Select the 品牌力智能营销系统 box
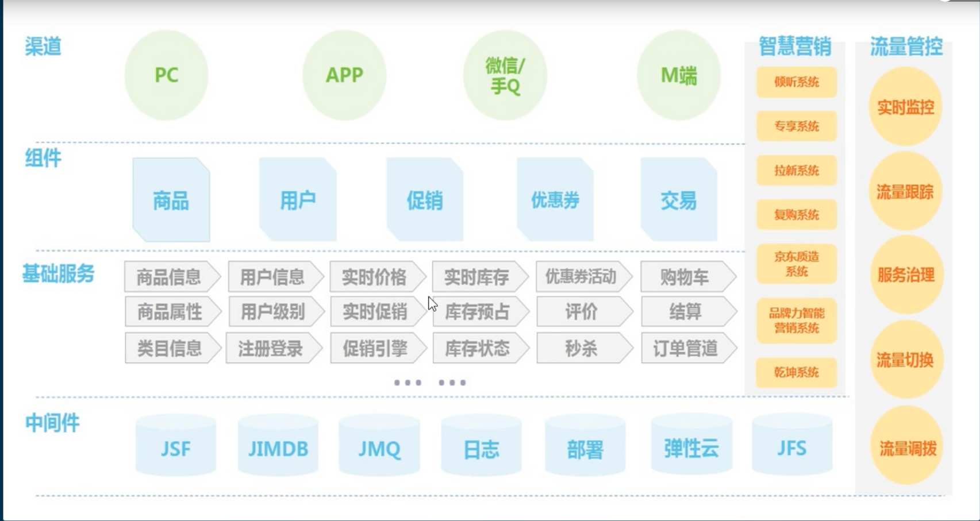980x521 pixels. (x=797, y=321)
